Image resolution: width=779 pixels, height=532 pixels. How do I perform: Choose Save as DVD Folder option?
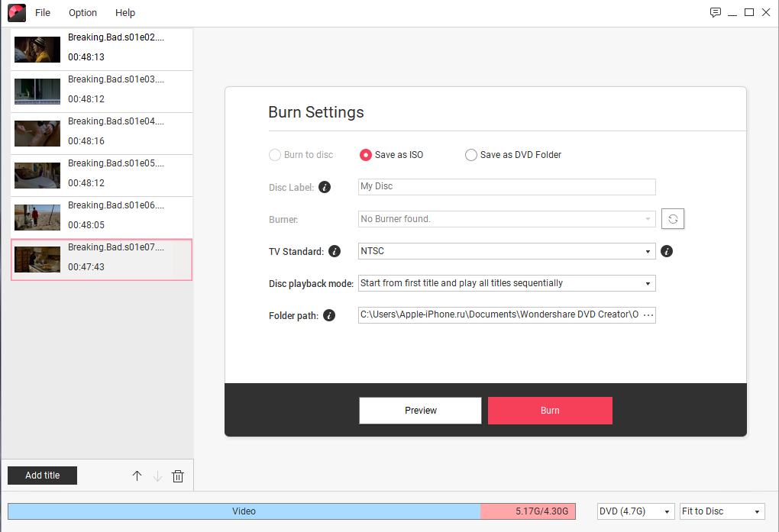click(471, 155)
